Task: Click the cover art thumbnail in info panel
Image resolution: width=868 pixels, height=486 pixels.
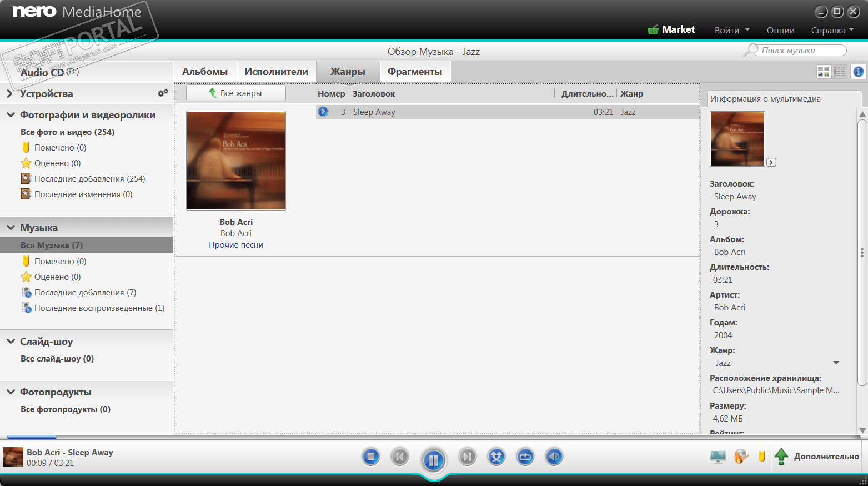Action: tap(737, 138)
